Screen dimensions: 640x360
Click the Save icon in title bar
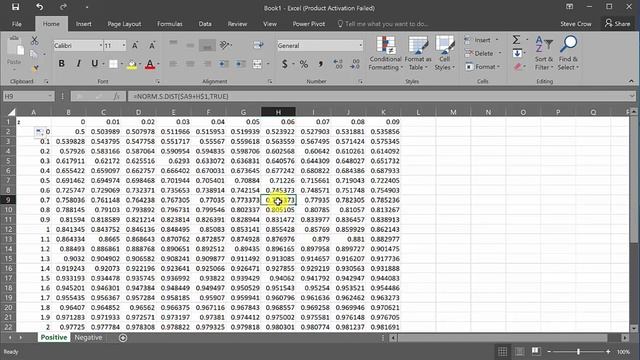pos(15,7)
